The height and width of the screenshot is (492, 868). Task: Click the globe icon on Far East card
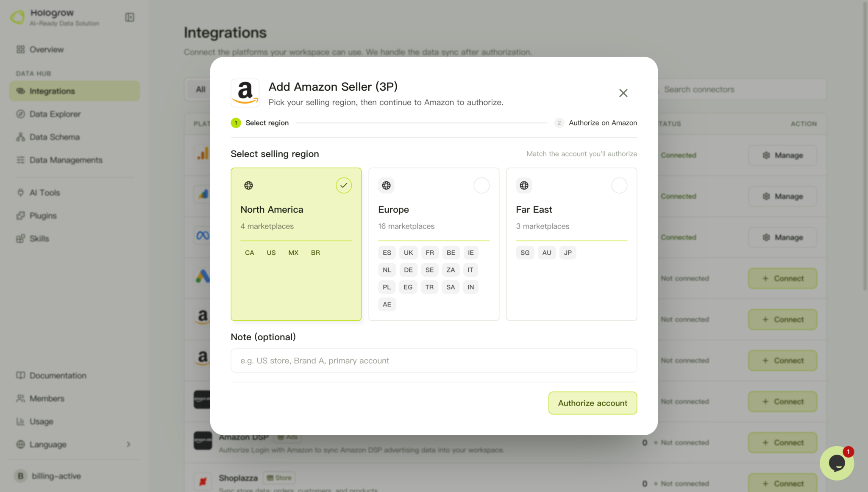(x=524, y=185)
